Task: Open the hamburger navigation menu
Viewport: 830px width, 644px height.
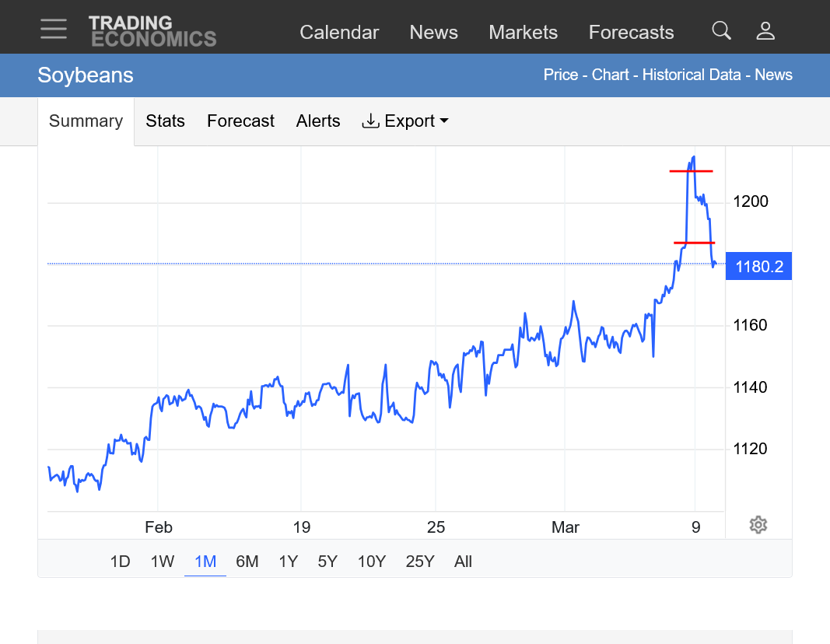Action: coord(54,30)
